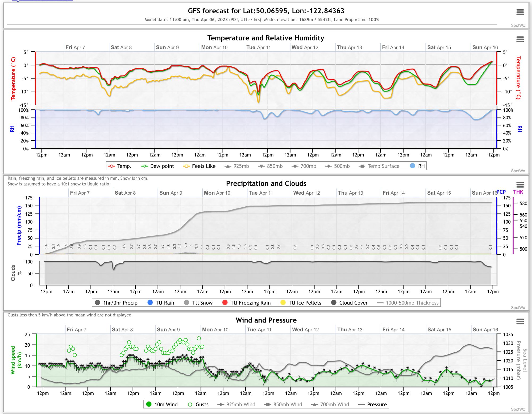Show the 925mb temperature series
The height and width of the screenshot is (414, 532).
241,166
